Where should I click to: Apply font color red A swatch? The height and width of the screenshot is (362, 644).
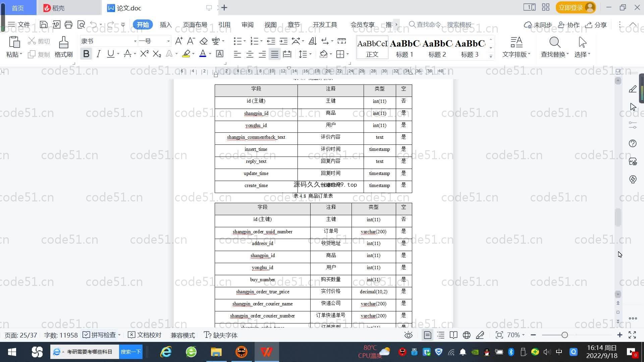click(x=203, y=54)
